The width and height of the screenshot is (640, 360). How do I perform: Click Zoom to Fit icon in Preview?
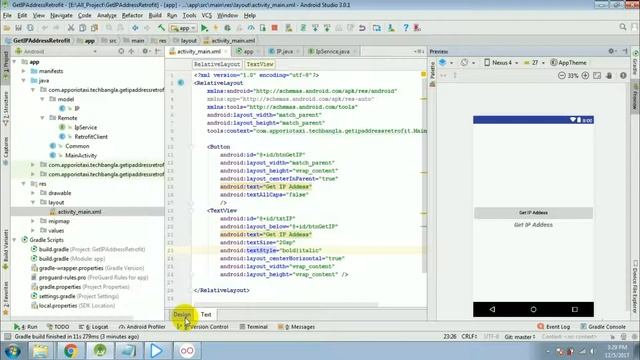[x=597, y=76]
